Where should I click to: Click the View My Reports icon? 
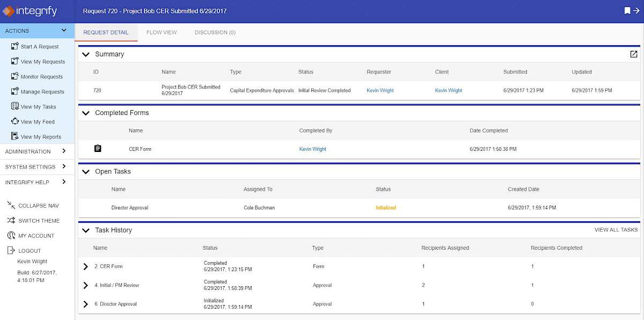(x=15, y=136)
